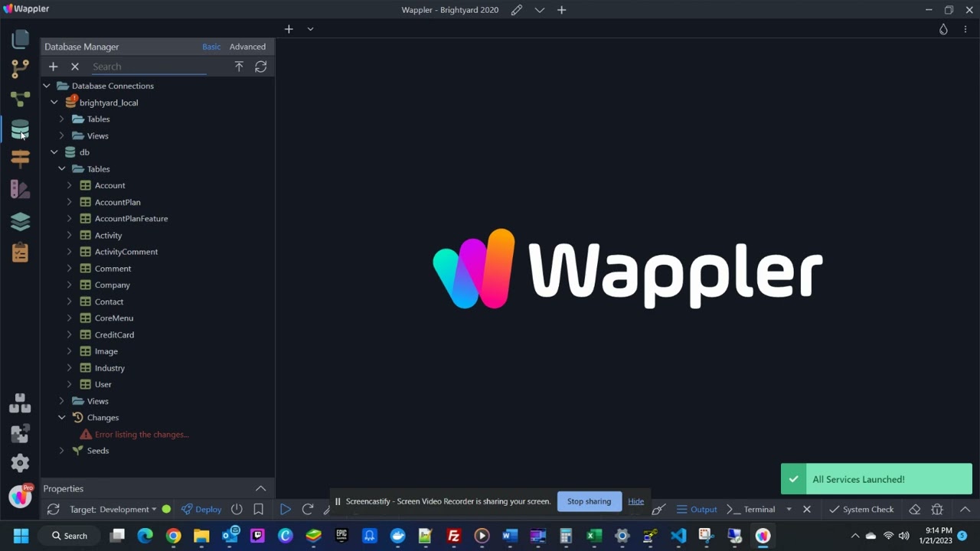Open Visual Studio Code from taskbar

(678, 536)
